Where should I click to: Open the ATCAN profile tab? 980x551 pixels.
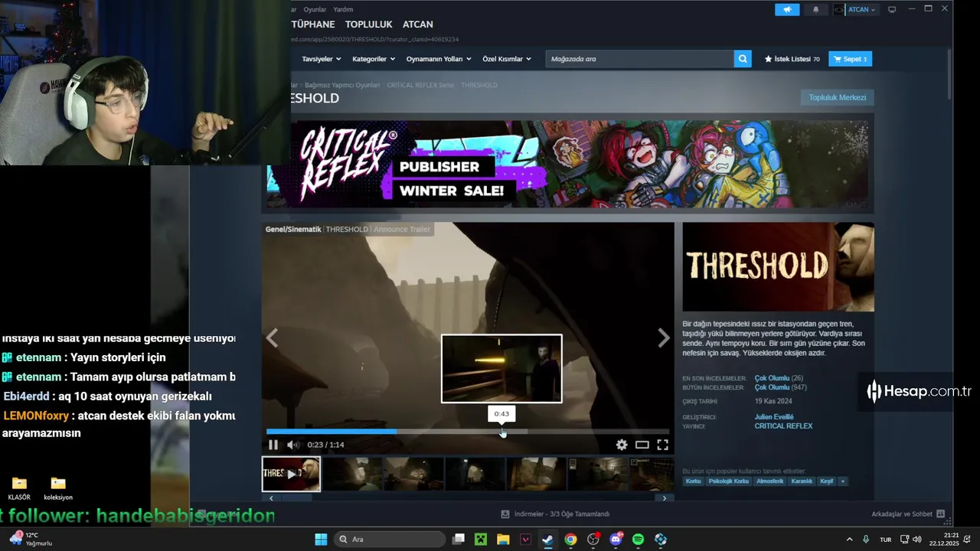coord(418,24)
